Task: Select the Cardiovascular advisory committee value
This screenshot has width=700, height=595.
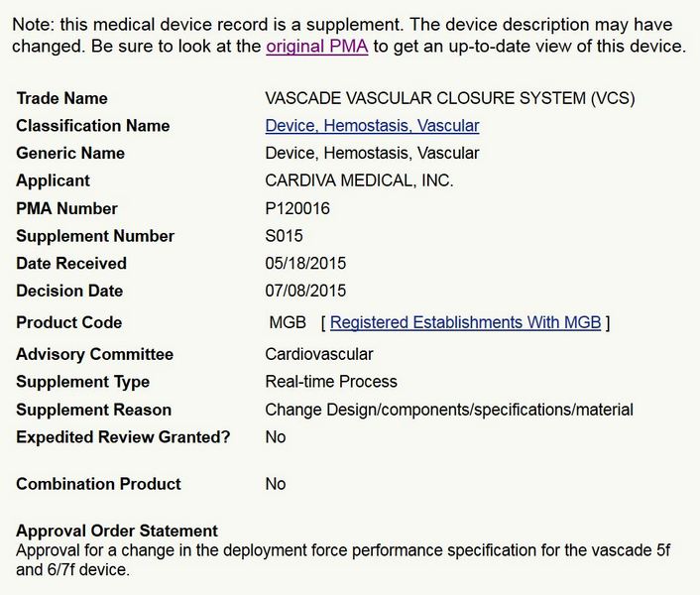Action: coord(318,354)
